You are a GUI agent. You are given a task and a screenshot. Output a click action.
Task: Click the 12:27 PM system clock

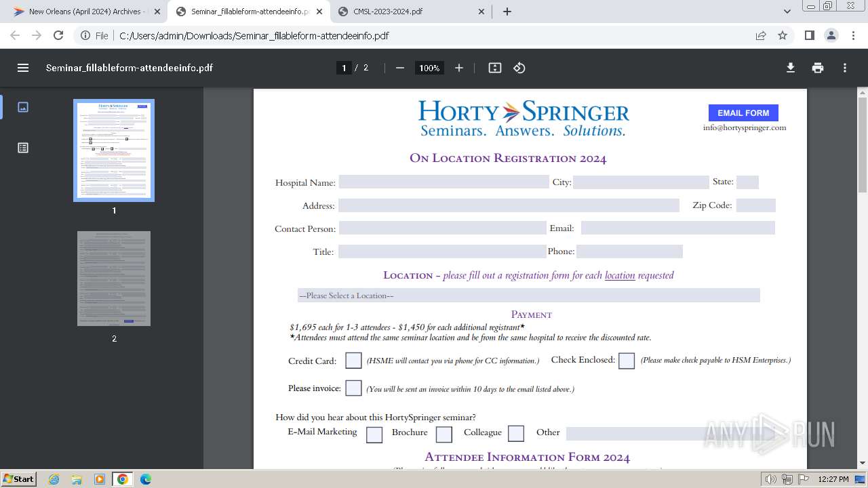click(x=833, y=479)
